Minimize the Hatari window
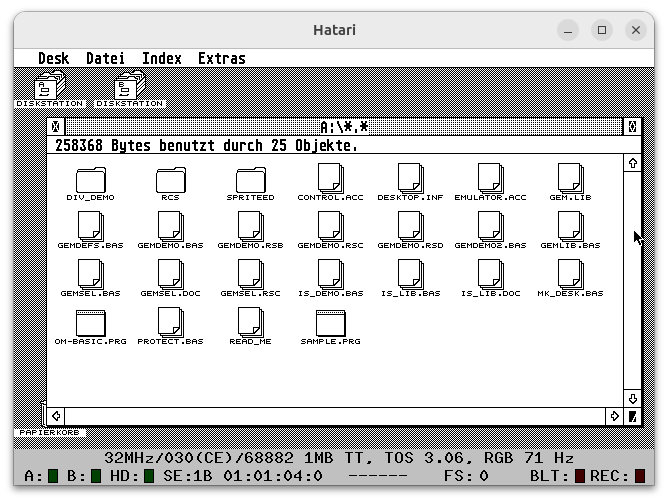This screenshot has width=668, height=502. 568,30
